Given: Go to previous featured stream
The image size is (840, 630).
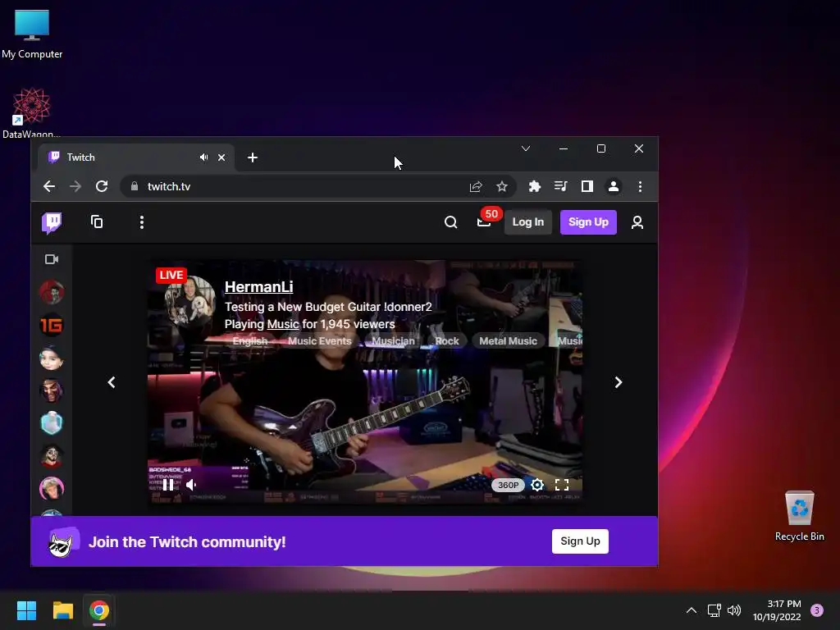Looking at the screenshot, I should [112, 382].
